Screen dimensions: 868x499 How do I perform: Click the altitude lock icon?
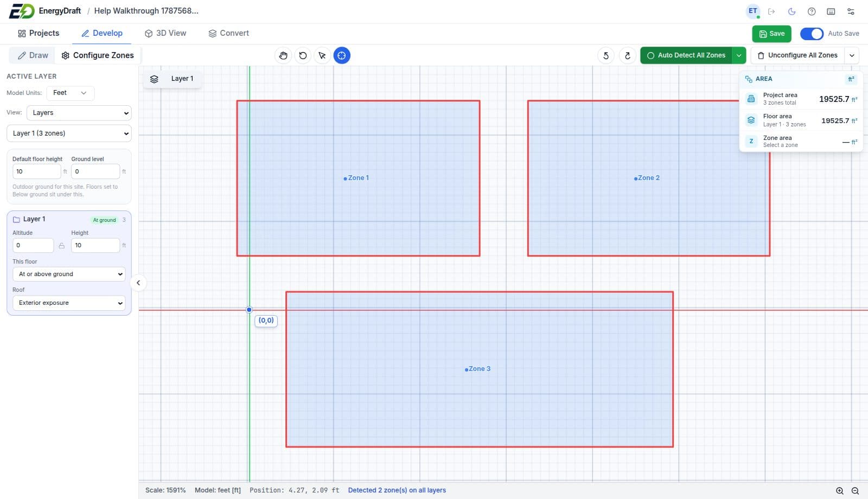61,246
